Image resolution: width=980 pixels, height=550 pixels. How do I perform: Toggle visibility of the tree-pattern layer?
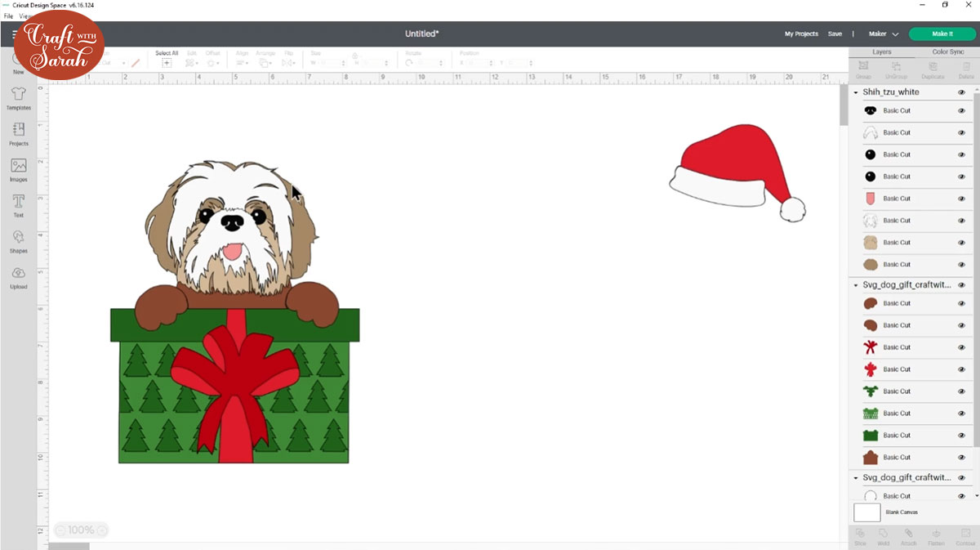[x=961, y=414]
